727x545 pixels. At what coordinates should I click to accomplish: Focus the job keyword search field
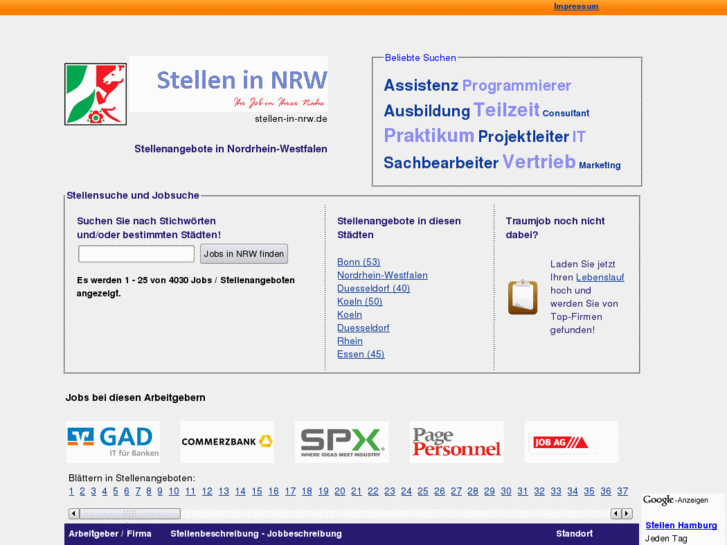(x=136, y=254)
